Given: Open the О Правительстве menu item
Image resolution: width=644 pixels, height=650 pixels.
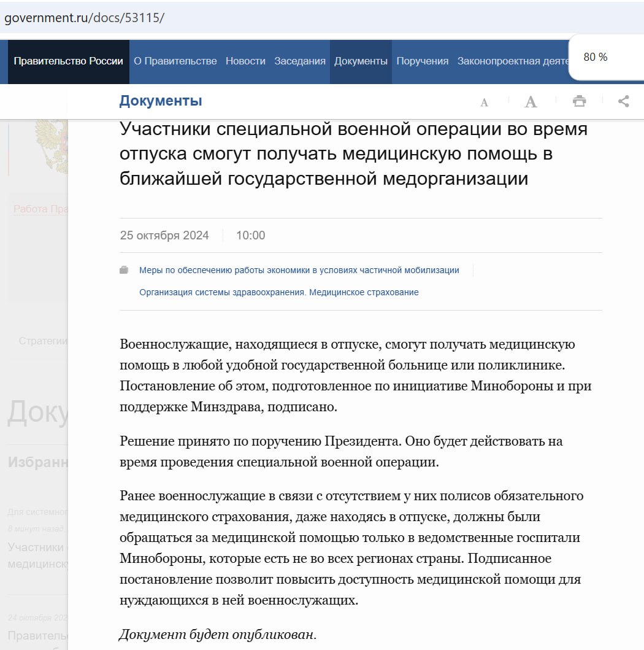Looking at the screenshot, I should pyautogui.click(x=175, y=61).
